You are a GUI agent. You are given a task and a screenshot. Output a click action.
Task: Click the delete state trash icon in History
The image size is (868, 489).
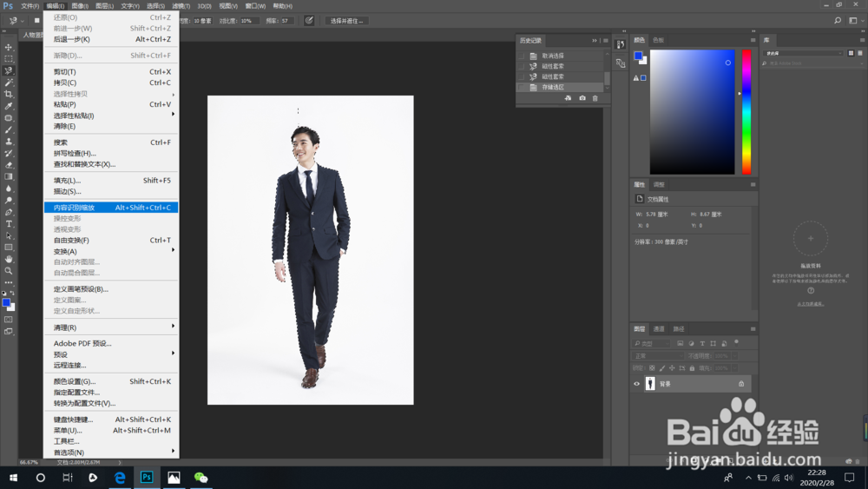coord(595,98)
